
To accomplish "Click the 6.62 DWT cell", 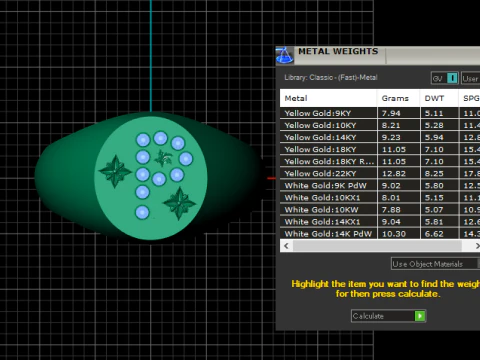I will click(x=439, y=234).
